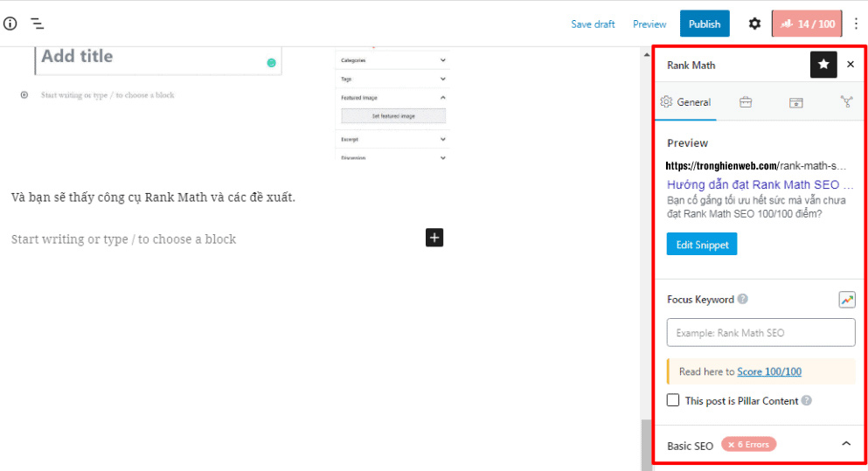Click the Rank Math paragraph text
The image size is (868, 471).
click(x=153, y=197)
